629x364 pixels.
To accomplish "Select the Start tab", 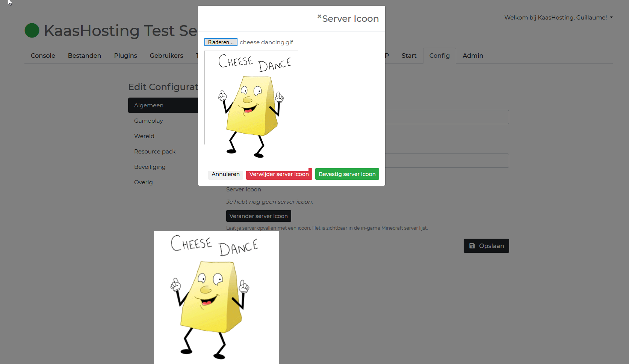I will click(409, 56).
